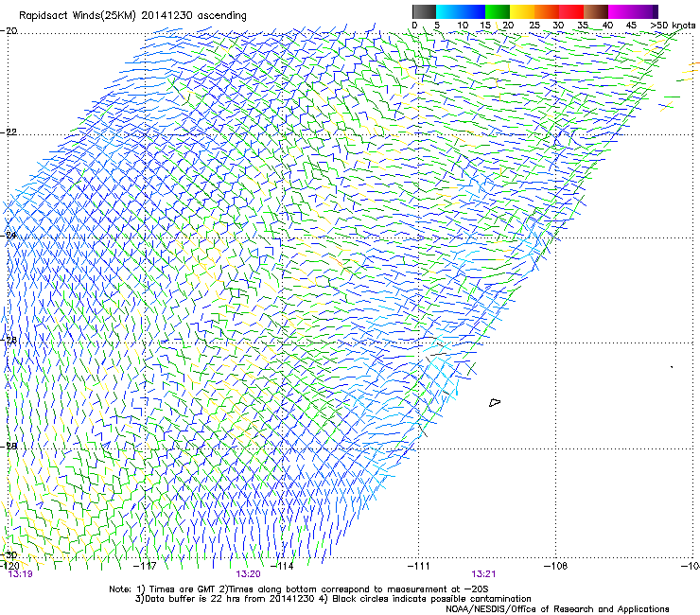Click the "-114" longitude axis label
This screenshot has width=700, height=615.
[283, 566]
